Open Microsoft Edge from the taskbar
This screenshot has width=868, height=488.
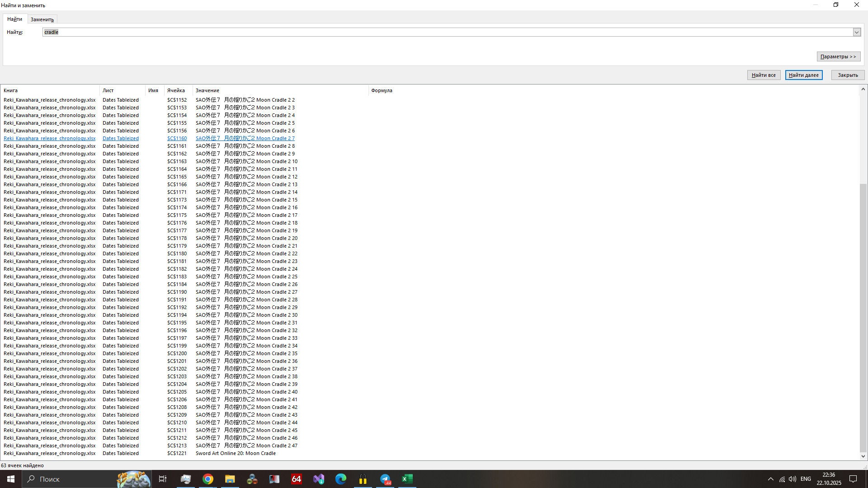(x=341, y=479)
